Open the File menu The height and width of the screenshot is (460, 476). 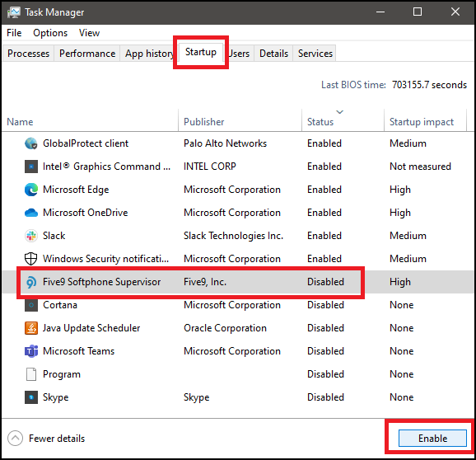14,33
